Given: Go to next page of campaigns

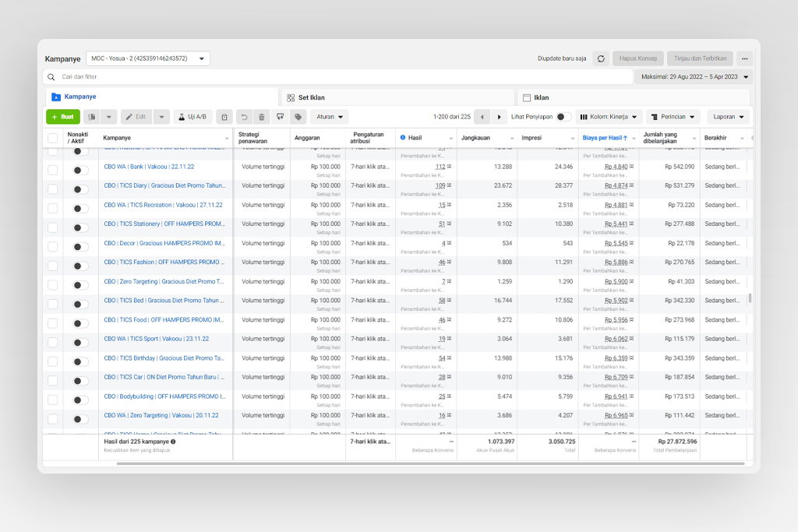Looking at the screenshot, I should click(500, 117).
